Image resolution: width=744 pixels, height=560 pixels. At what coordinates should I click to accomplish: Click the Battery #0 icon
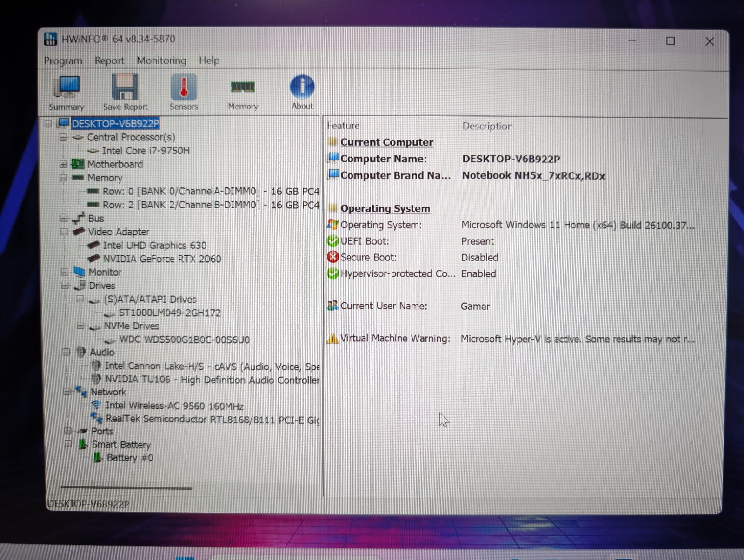[x=98, y=458]
